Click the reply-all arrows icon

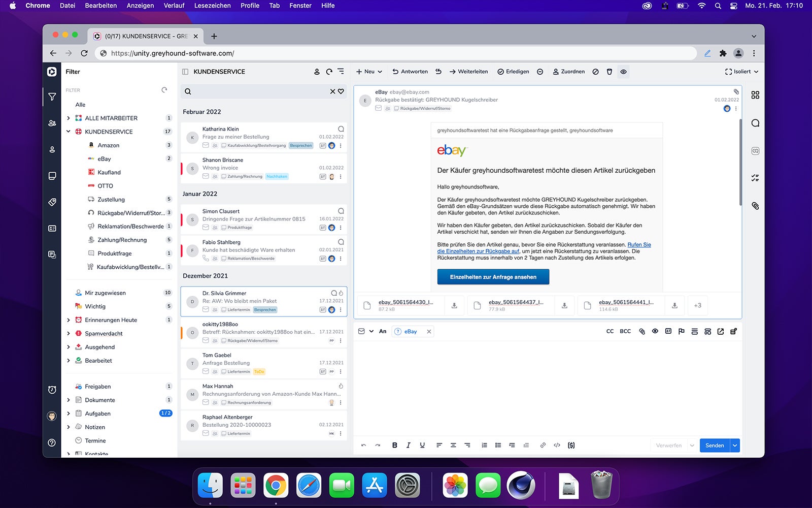point(438,72)
